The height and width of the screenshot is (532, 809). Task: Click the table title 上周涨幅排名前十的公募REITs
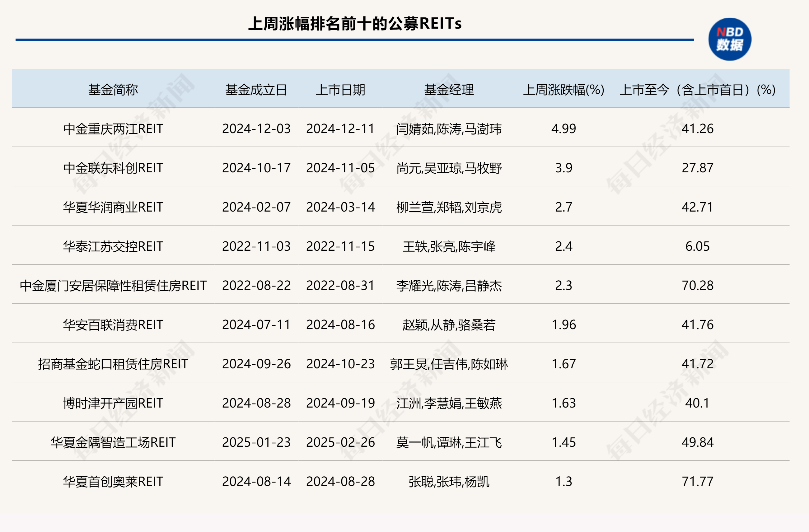click(356, 23)
